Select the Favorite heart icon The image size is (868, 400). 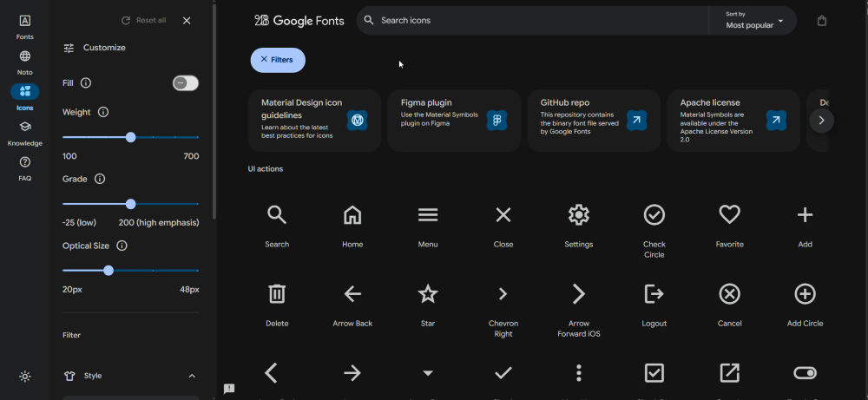[x=730, y=214]
